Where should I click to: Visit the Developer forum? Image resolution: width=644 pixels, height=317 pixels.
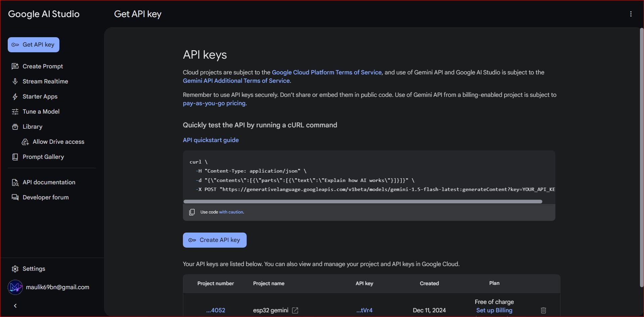coord(46,197)
